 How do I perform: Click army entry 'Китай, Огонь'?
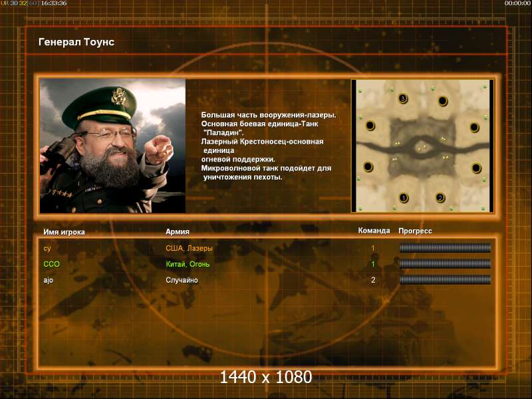pyautogui.click(x=188, y=264)
